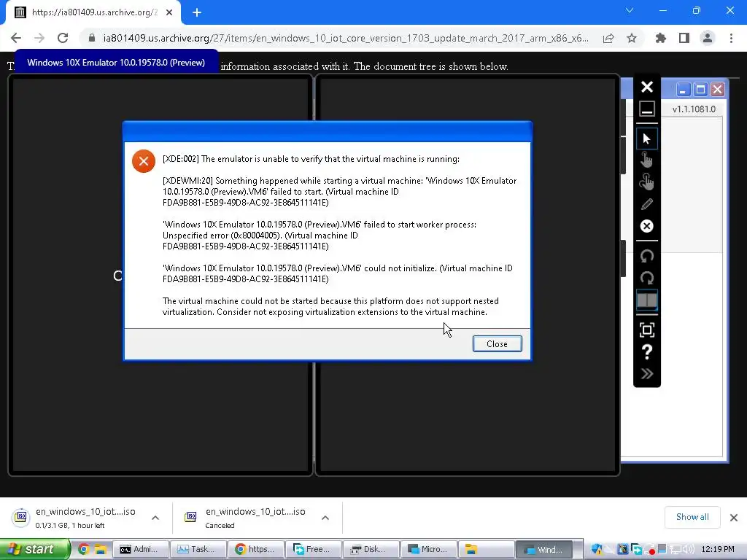Click the lock site-info icon
The width and height of the screenshot is (747, 560).
[x=92, y=38]
